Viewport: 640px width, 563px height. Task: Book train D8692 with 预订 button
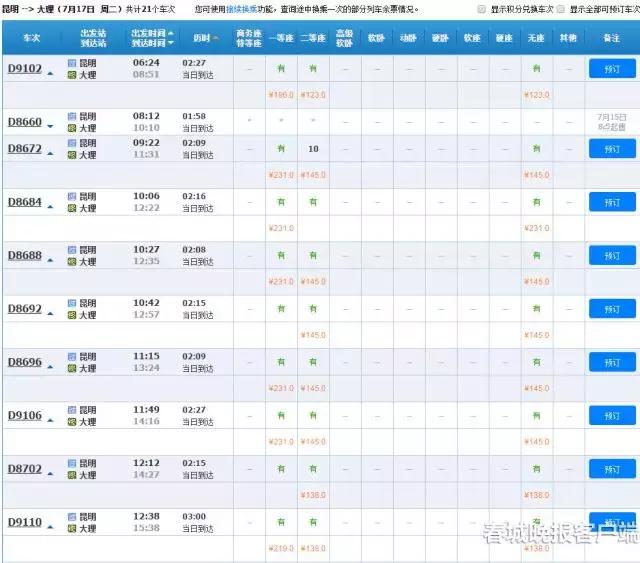click(612, 309)
